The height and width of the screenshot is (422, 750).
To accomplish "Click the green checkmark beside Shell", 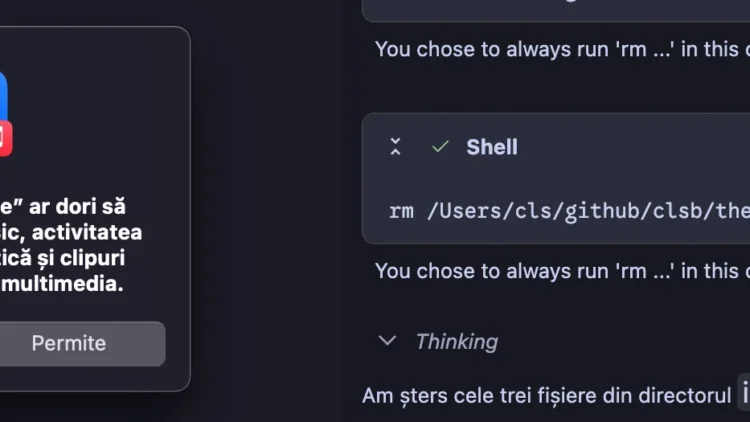I will 440,147.
